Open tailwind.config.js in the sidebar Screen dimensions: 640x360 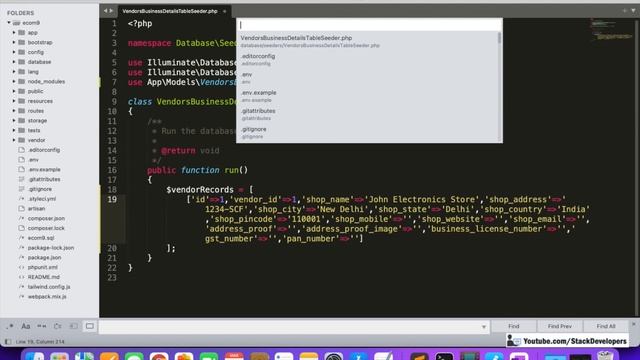pyautogui.click(x=49, y=287)
